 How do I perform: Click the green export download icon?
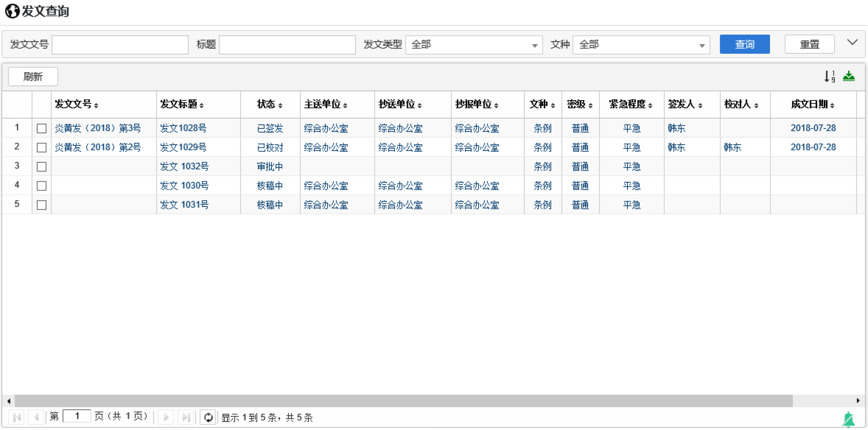849,76
